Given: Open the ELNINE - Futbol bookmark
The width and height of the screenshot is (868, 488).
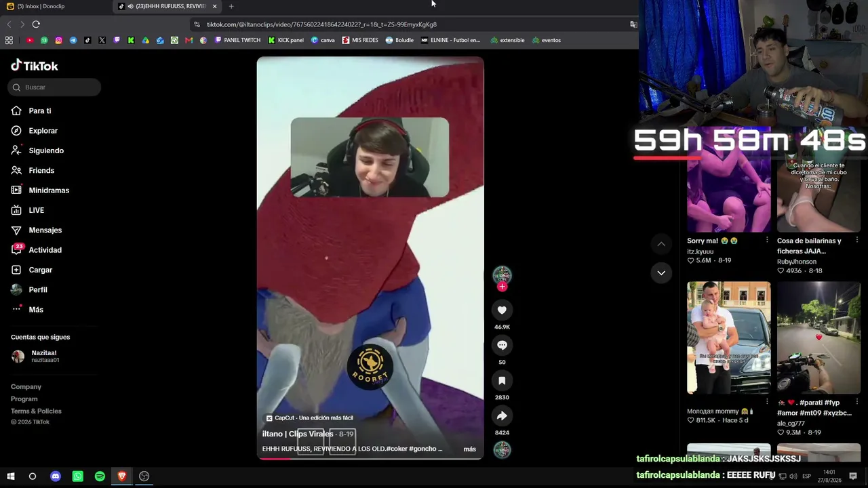Looking at the screenshot, I should coord(450,40).
